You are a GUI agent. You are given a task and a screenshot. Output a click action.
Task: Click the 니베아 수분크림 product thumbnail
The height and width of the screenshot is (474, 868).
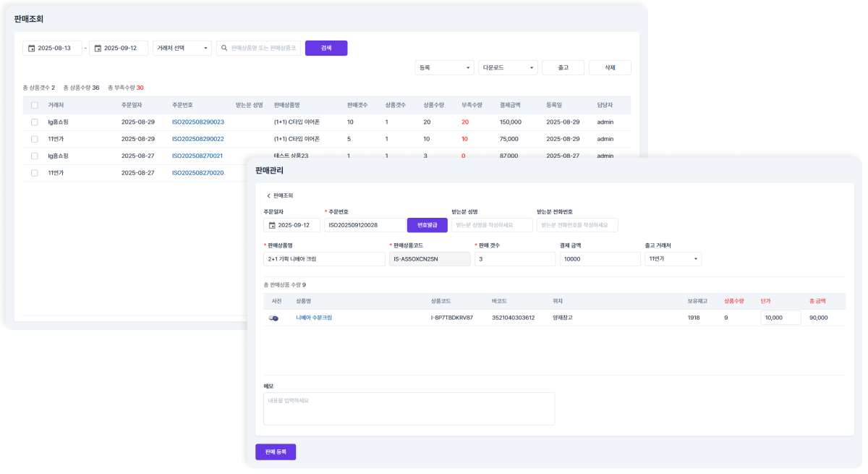coord(273,318)
